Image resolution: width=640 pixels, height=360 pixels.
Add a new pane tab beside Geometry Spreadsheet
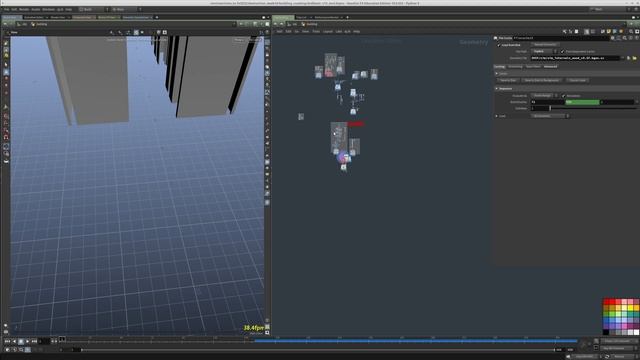[x=157, y=17]
